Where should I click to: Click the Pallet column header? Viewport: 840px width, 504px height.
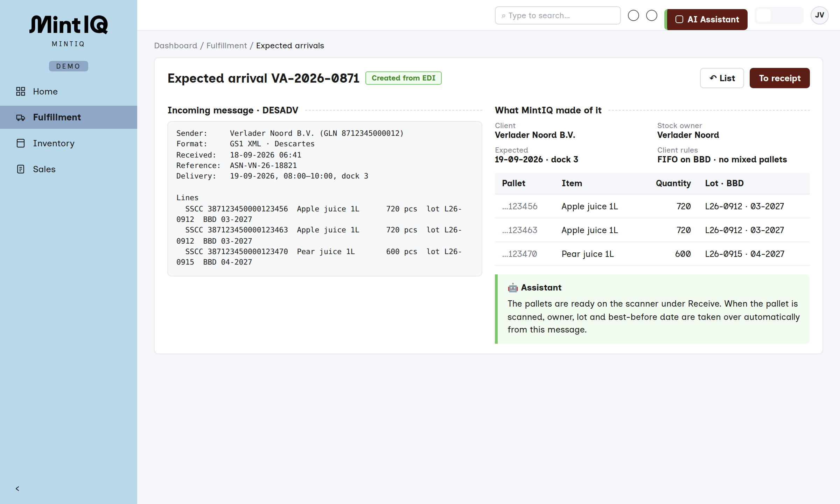513,183
